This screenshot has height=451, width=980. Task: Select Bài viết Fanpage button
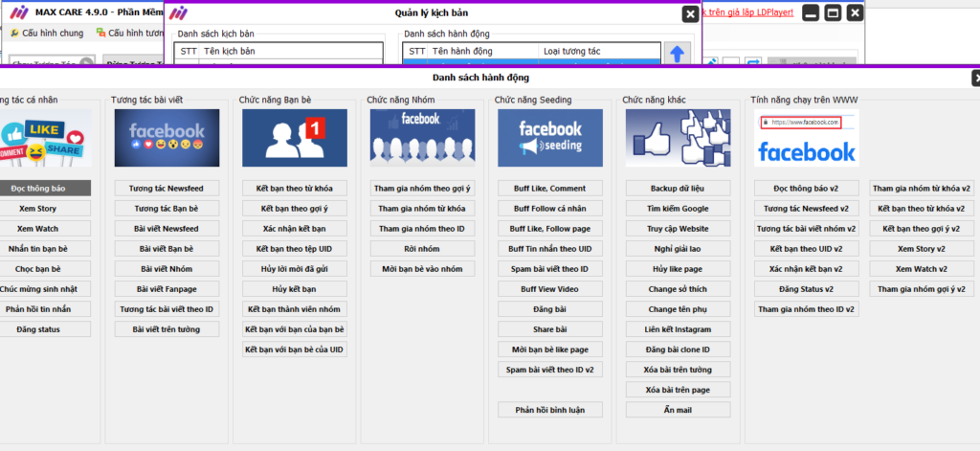(x=167, y=289)
